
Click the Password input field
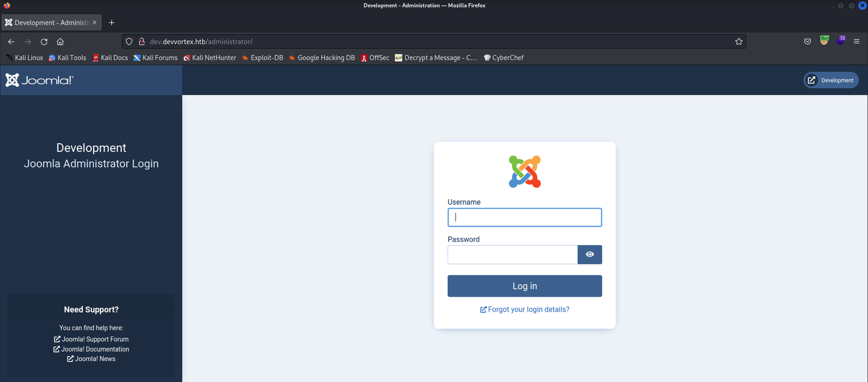[513, 254]
